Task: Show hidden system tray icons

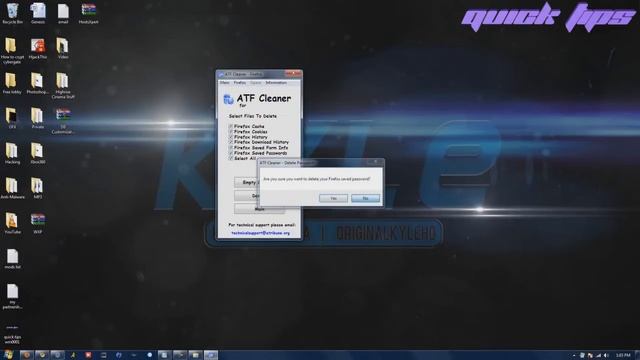Action: 574,356
